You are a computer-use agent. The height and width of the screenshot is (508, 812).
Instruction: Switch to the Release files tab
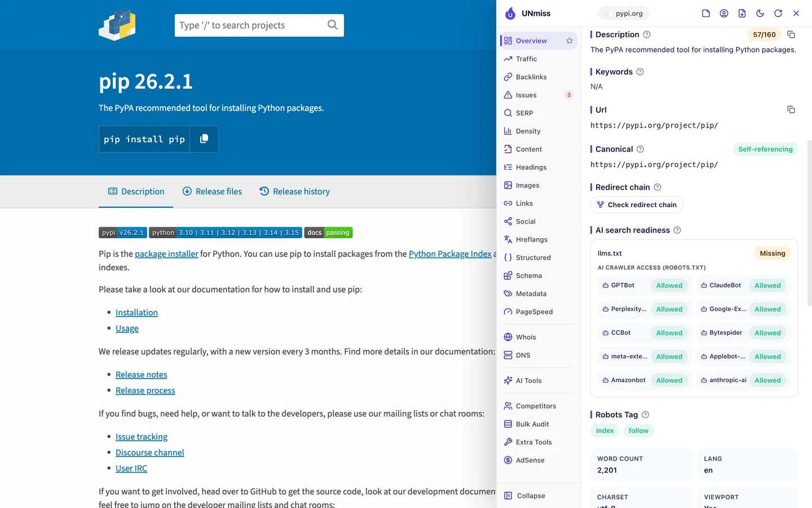pos(212,191)
